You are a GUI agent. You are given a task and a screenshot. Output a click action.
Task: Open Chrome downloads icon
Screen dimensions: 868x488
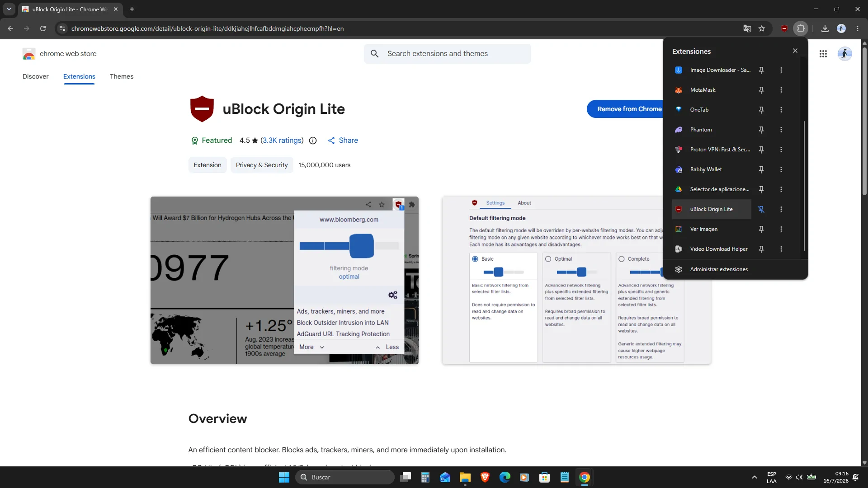(x=825, y=28)
